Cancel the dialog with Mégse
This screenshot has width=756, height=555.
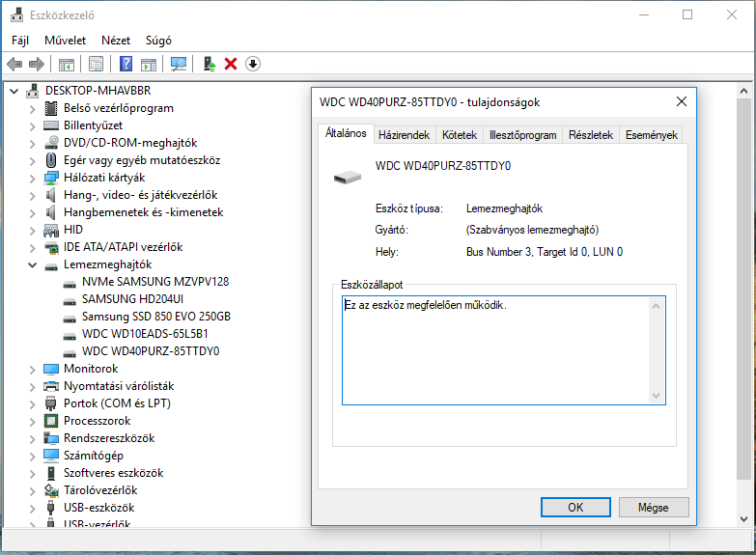click(654, 508)
